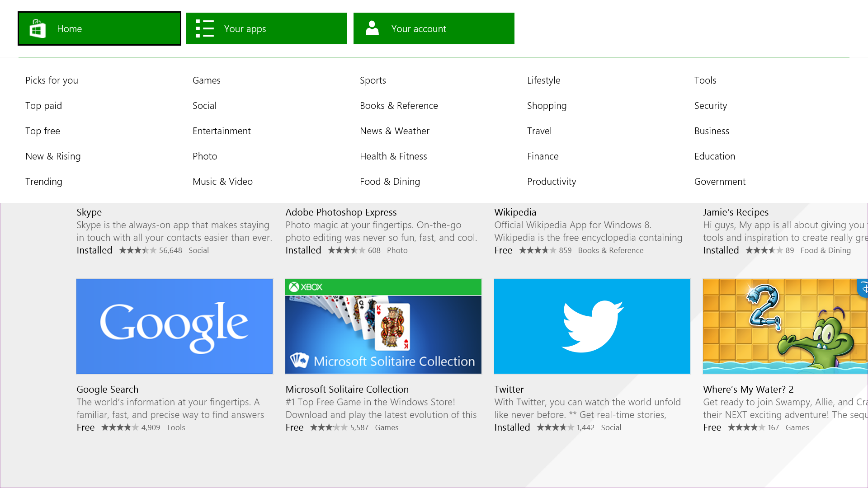This screenshot has height=488, width=868.
Task: Browse the Sports category
Action: 373,80
